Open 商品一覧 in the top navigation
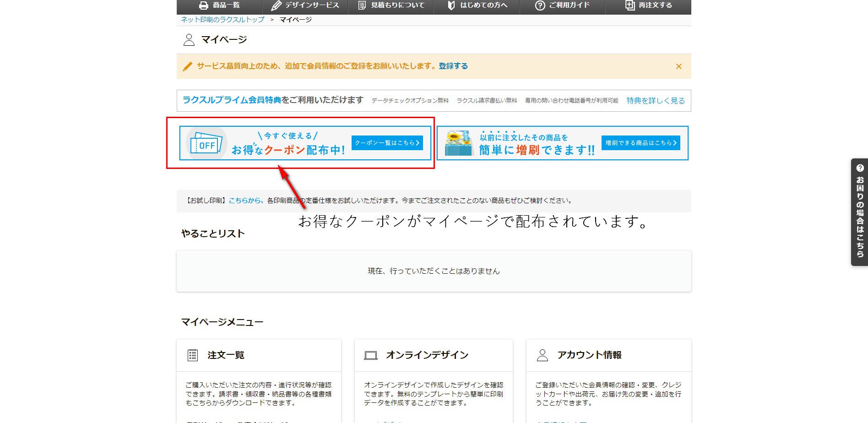Viewport: 868px width, 423px height. pos(219,5)
